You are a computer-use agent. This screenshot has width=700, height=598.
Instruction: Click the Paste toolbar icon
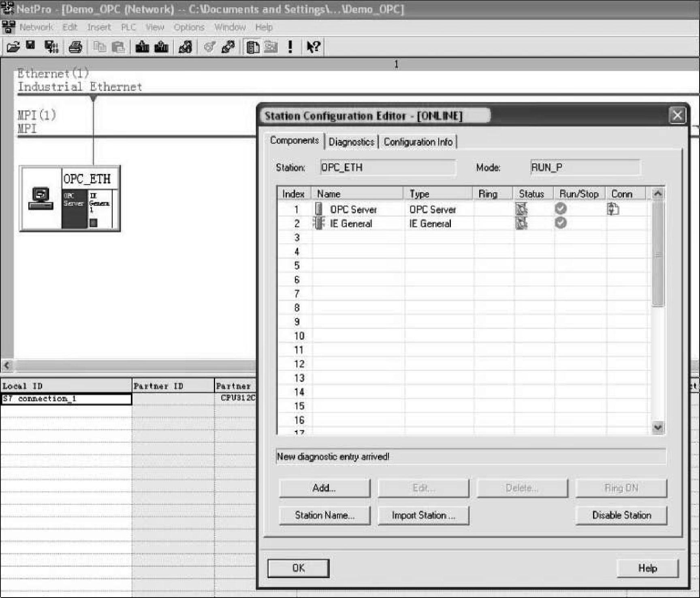pyautogui.click(x=118, y=47)
